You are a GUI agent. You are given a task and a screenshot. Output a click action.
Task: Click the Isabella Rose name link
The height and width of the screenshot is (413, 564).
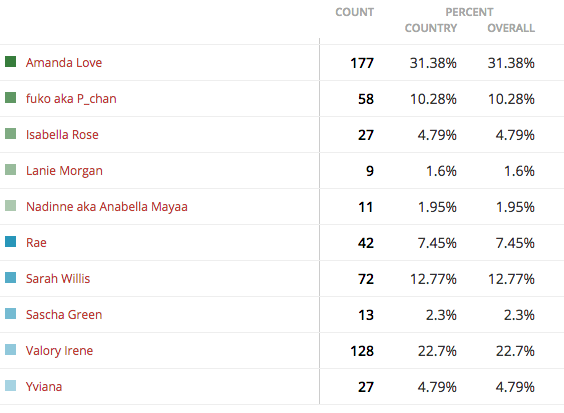[62, 135]
